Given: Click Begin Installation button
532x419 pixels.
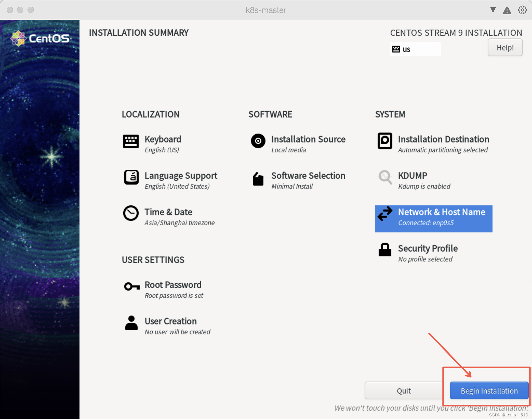Looking at the screenshot, I should coord(489,390).
